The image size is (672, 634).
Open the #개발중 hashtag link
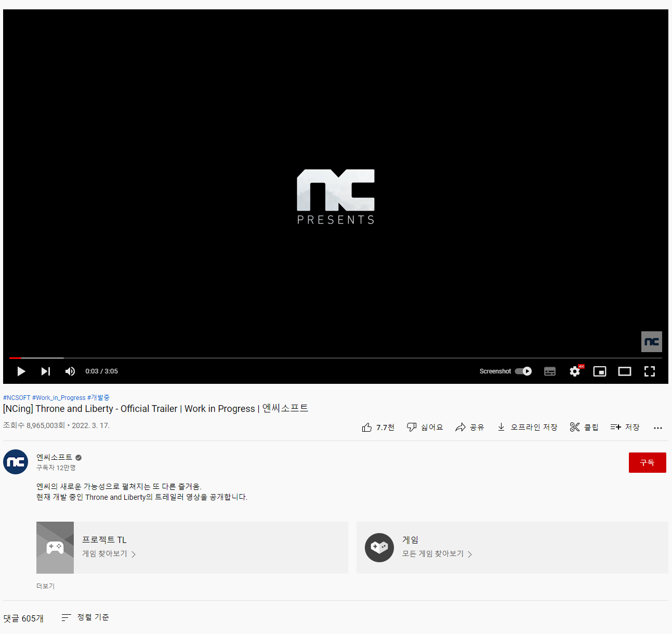pos(98,398)
